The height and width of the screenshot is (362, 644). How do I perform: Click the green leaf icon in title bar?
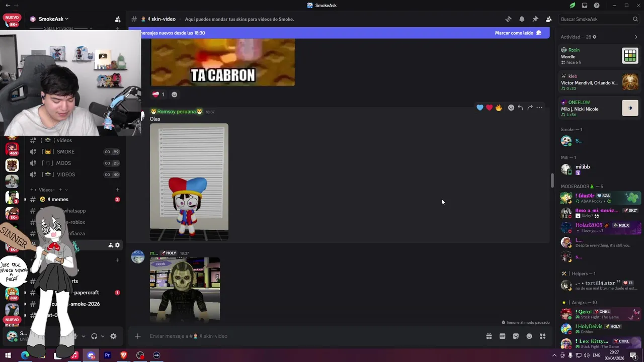[x=572, y=6]
